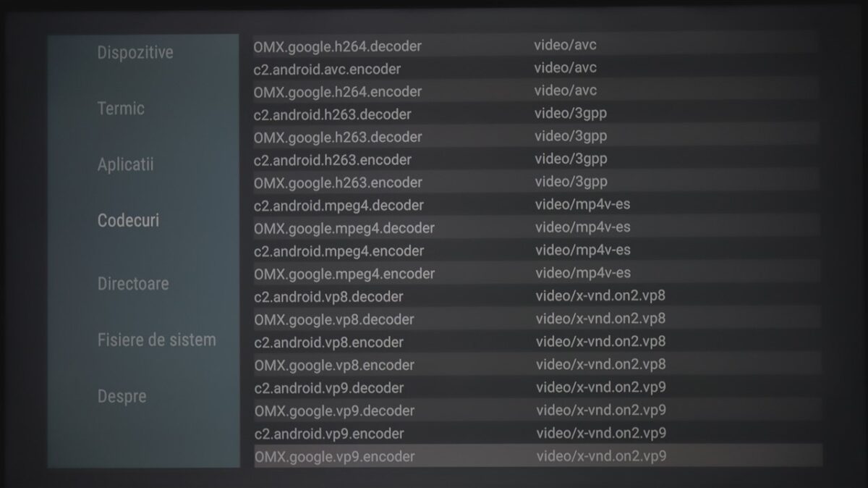Select the Codecuri sidebar item
The height and width of the screenshot is (488, 868).
128,221
